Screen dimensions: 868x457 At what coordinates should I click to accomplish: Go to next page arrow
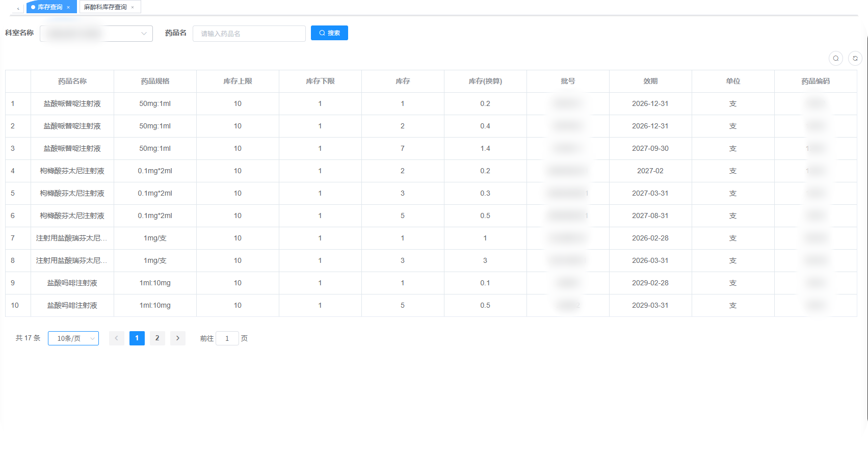coord(178,338)
